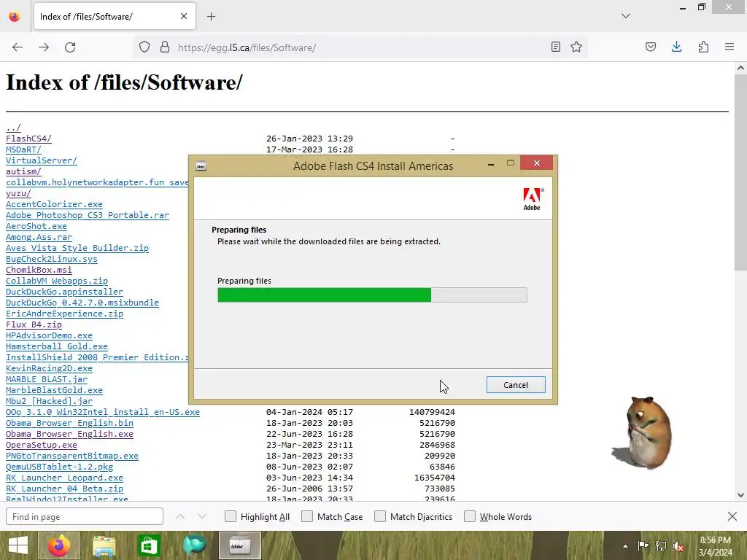
Task: Click the scrollbar down arrow
Action: point(740,495)
